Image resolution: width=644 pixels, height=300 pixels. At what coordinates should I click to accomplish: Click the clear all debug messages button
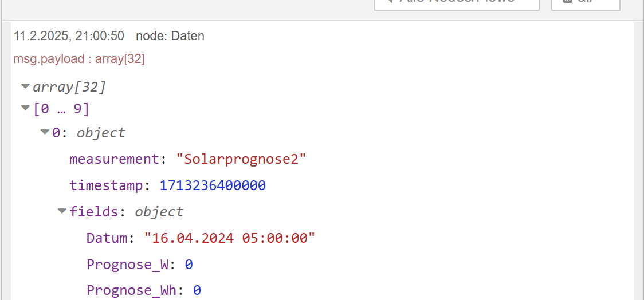coord(586,3)
